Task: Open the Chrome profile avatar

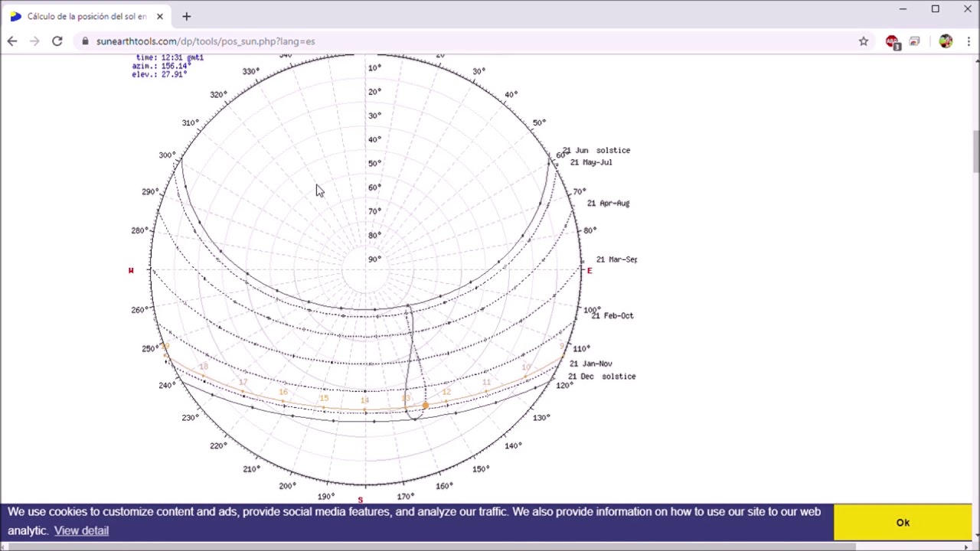Action: point(946,41)
